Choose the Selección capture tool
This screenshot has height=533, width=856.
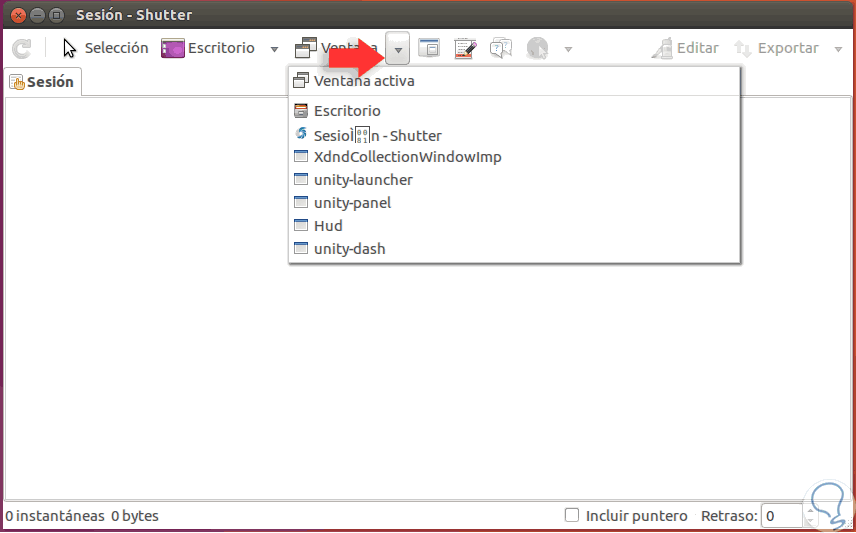(x=105, y=48)
